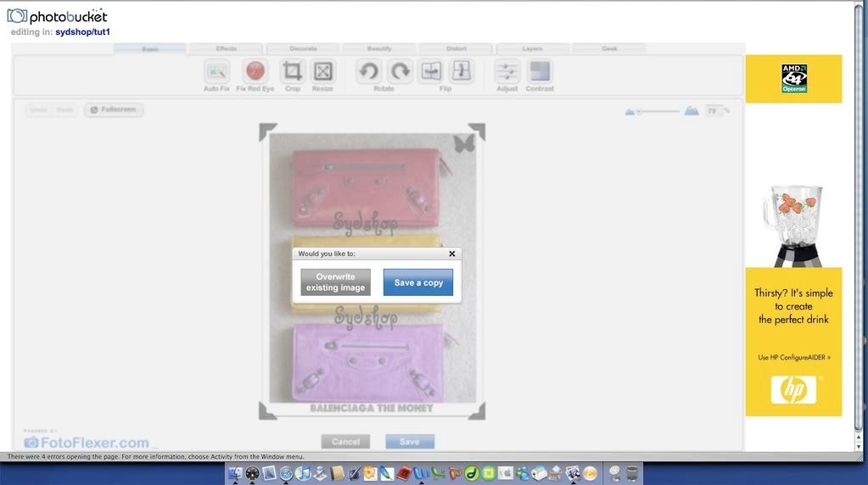Launch iTunes from the dock

click(x=304, y=473)
